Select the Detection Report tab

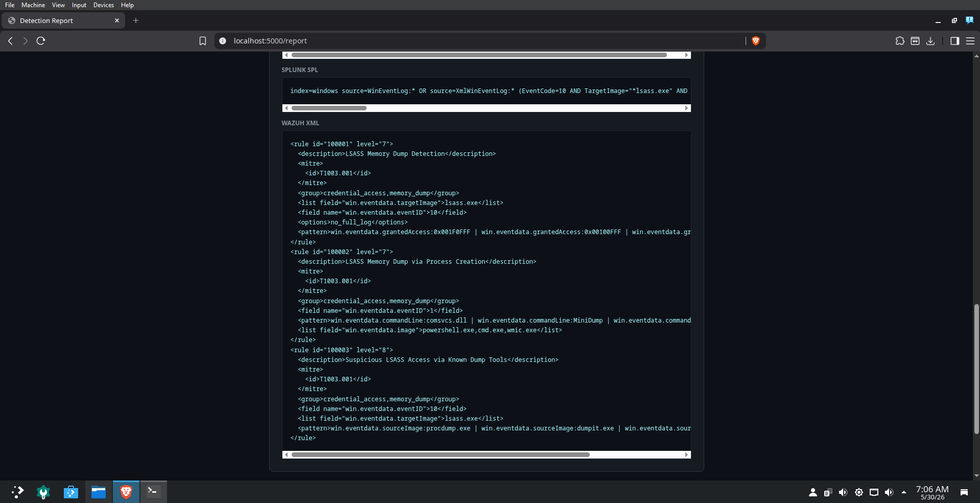(x=63, y=20)
